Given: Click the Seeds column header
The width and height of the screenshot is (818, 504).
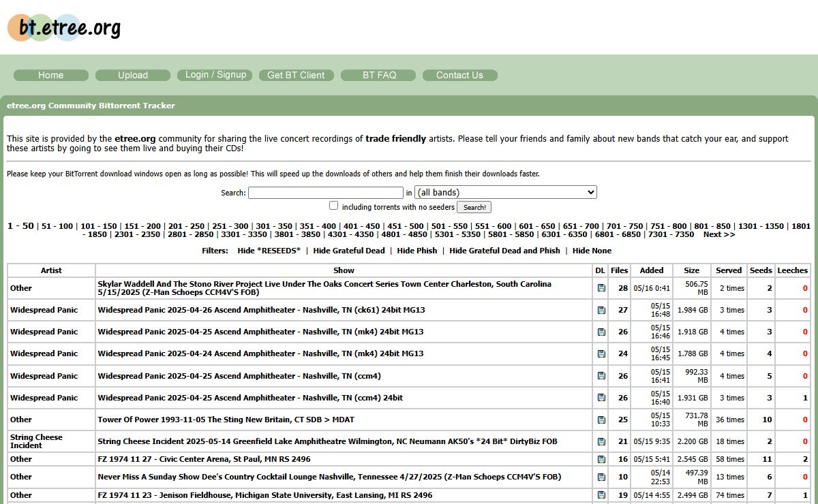Looking at the screenshot, I should (761, 270).
